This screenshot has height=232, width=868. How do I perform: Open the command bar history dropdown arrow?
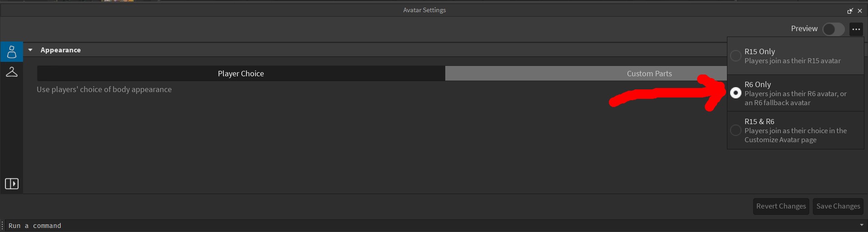tap(861, 225)
